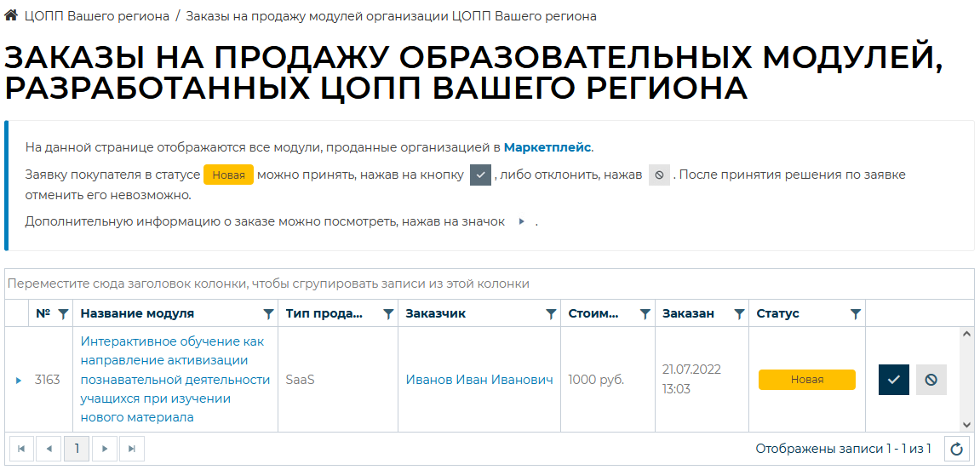Open filter for Тип продажи column
This screenshot has width=980, height=470.
pos(388,314)
